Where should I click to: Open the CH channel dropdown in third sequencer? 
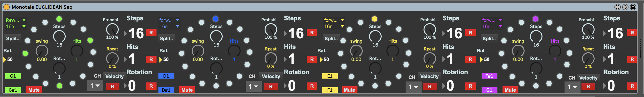click(x=413, y=87)
